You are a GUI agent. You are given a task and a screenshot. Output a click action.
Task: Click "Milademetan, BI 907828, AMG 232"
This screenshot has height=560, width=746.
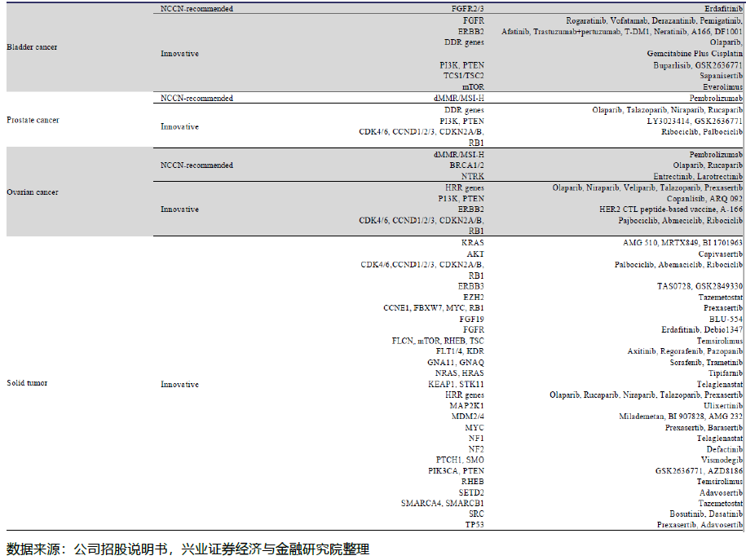coord(681,417)
